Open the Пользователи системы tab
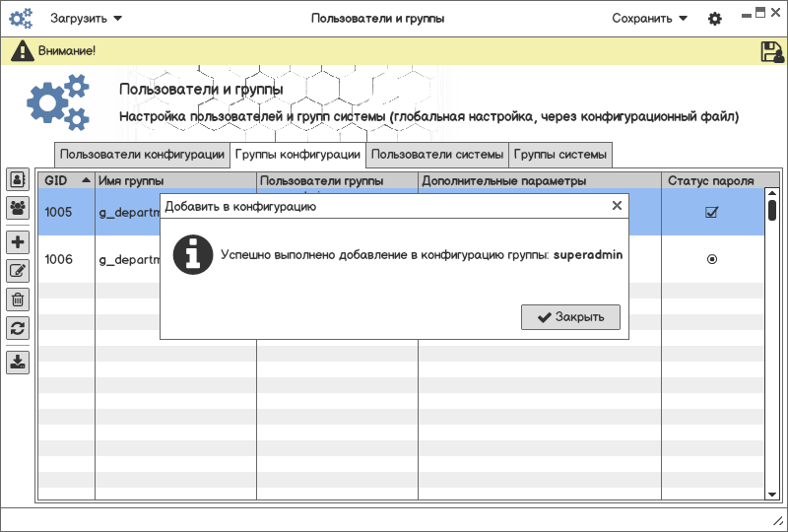 [x=437, y=155]
